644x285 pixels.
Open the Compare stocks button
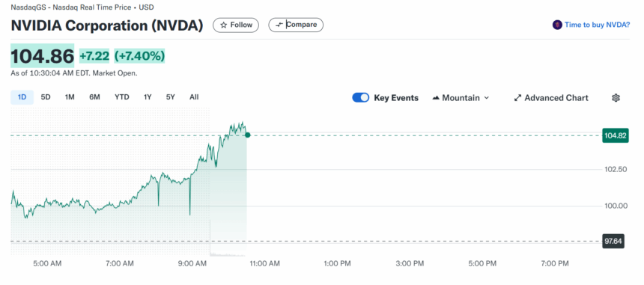[296, 25]
